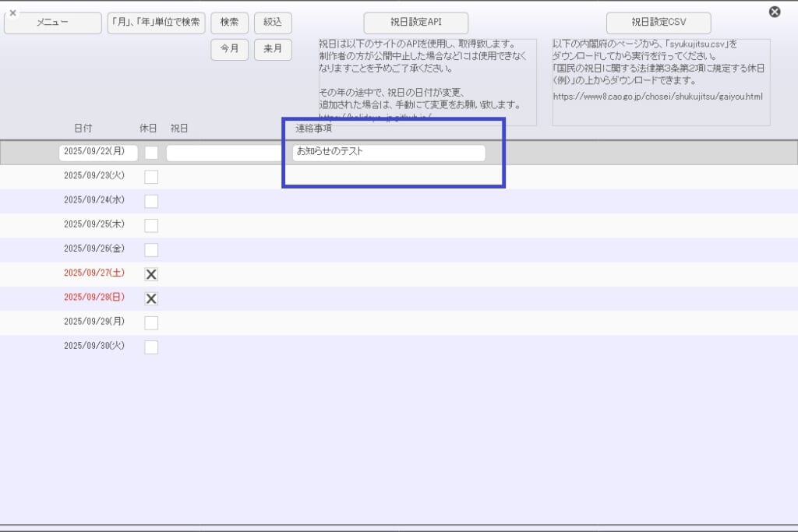Click the date field showing 2025/09/22(月)
This screenshot has width=798, height=532.
click(x=98, y=153)
